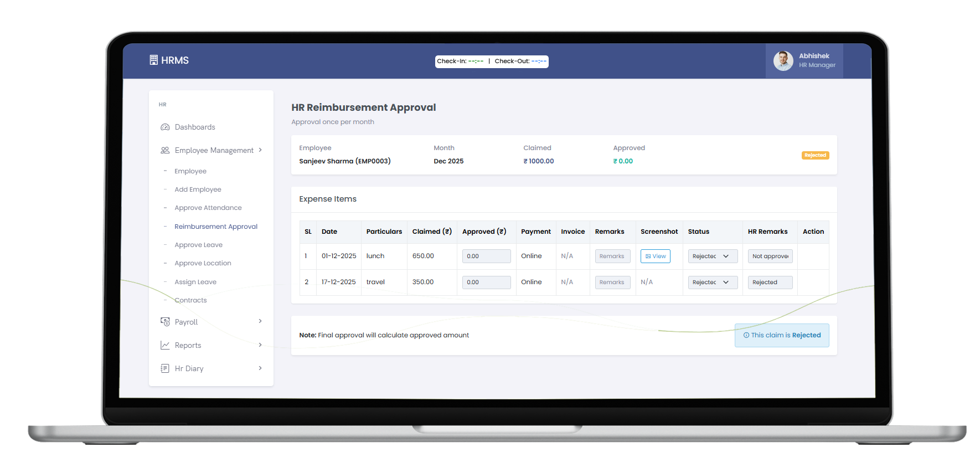Click claimed amount 650.00
The image size is (980, 462).
tap(423, 256)
